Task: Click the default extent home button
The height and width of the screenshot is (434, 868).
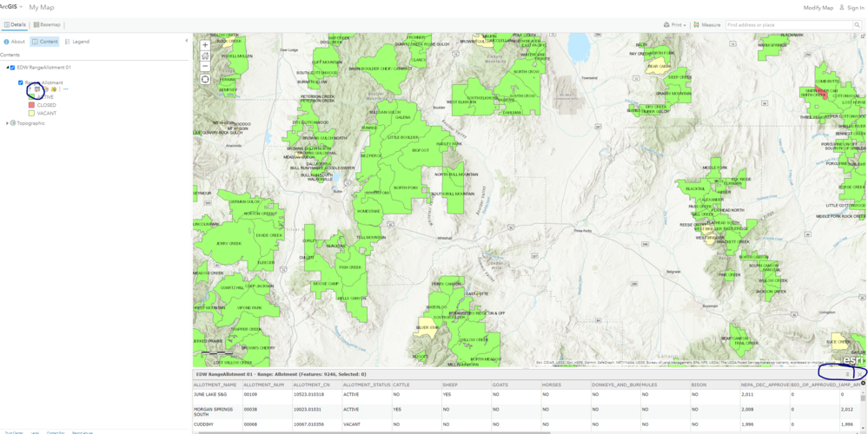Action: pyautogui.click(x=205, y=56)
